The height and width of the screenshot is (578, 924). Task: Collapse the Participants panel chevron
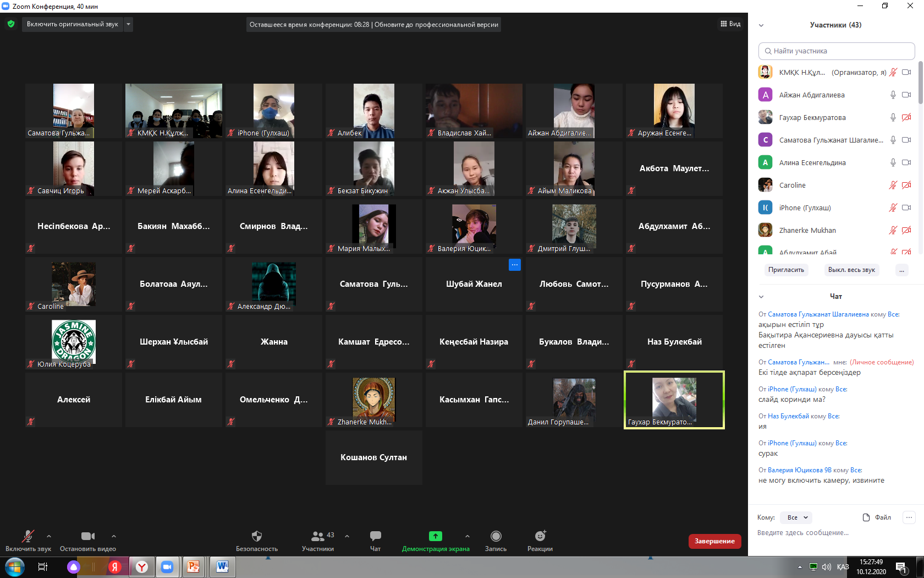[761, 25]
